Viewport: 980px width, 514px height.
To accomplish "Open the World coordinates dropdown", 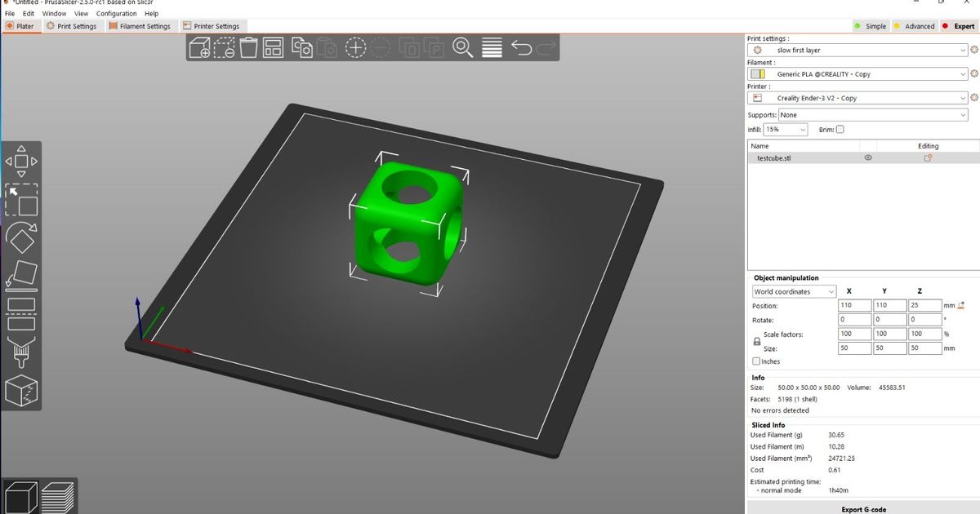I will 793,291.
